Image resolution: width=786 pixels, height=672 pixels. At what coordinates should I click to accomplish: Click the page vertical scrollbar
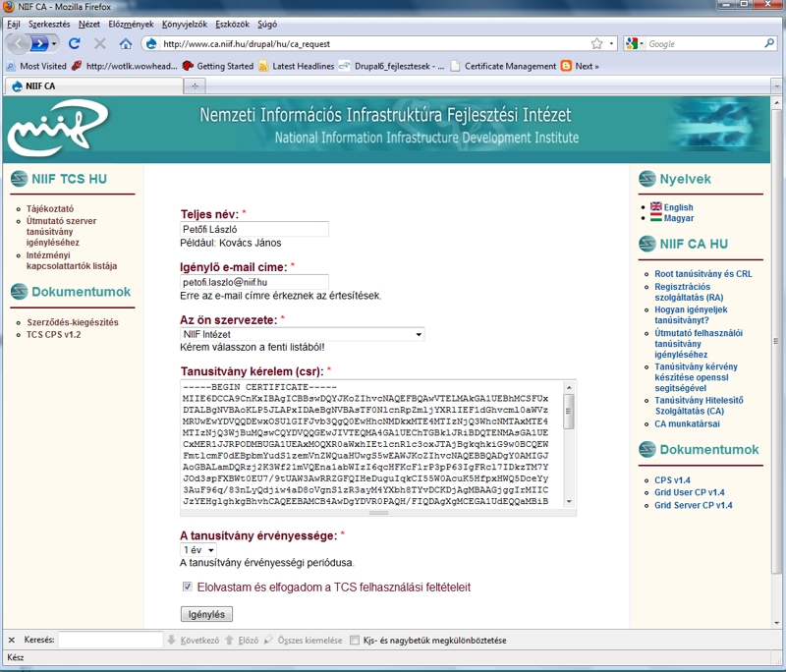776,341
